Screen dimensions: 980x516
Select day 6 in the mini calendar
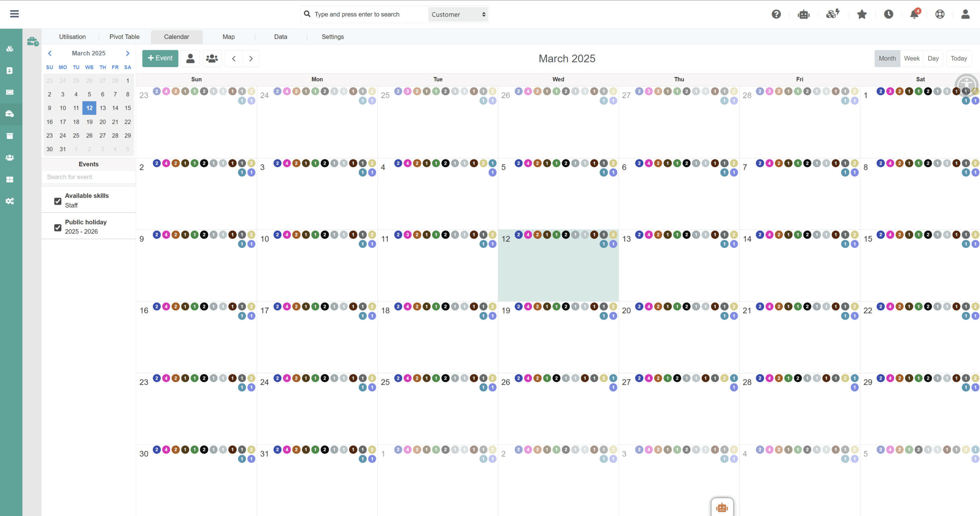click(x=103, y=94)
